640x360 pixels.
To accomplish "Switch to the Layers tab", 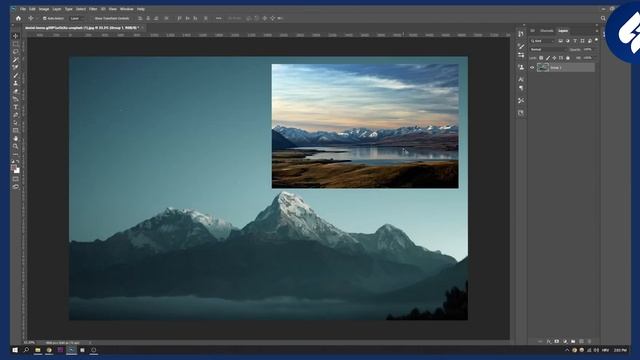I will click(563, 31).
